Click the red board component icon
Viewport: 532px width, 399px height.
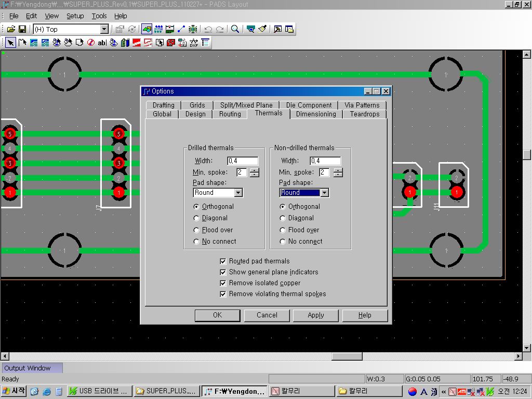click(171, 43)
